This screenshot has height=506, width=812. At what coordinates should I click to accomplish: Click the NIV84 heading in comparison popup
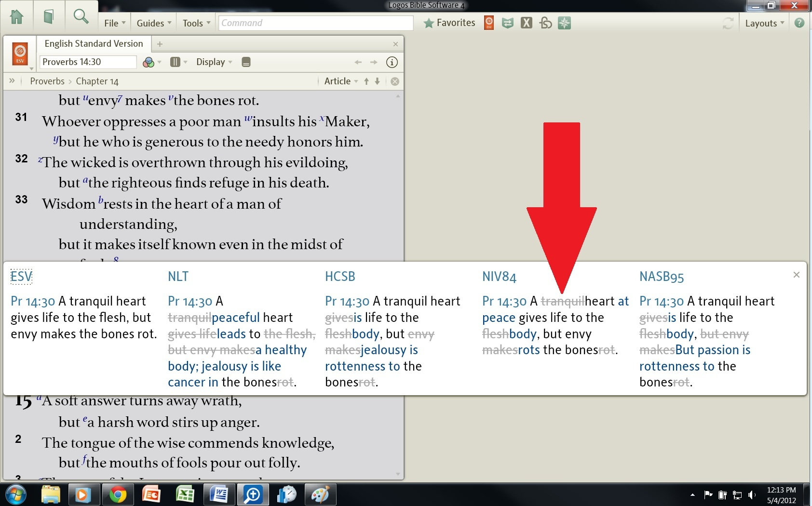tap(499, 277)
